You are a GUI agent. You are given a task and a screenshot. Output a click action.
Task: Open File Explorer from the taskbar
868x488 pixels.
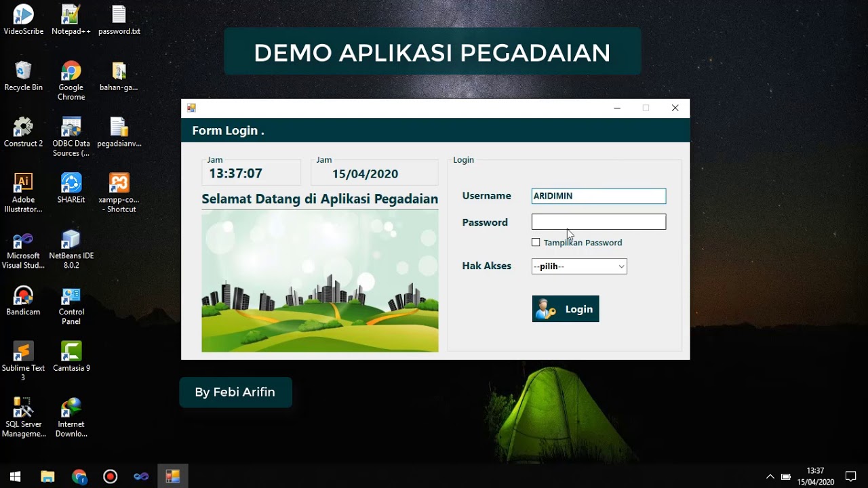pyautogui.click(x=47, y=476)
